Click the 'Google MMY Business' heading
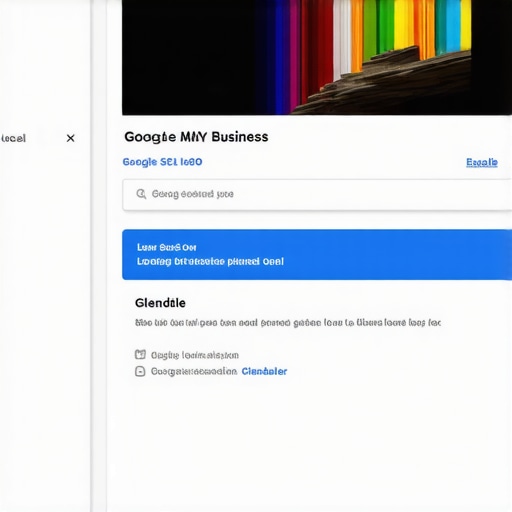The image size is (512, 512). pos(196,137)
